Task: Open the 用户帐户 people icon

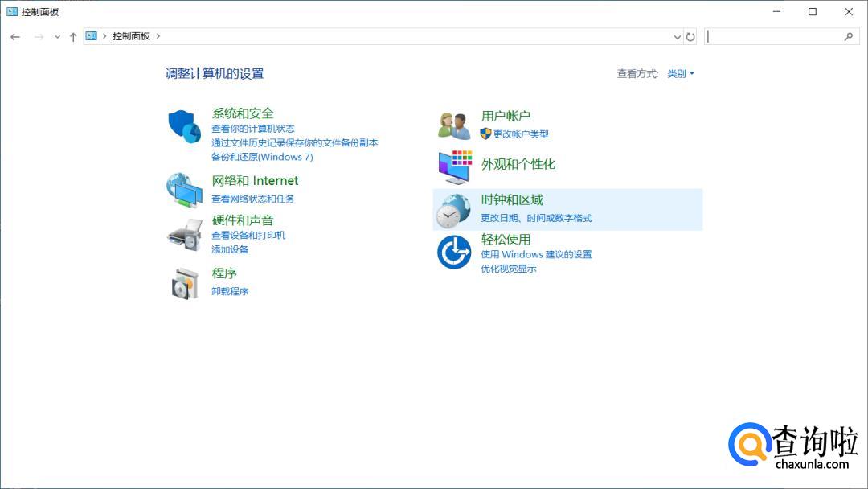Action: (454, 125)
